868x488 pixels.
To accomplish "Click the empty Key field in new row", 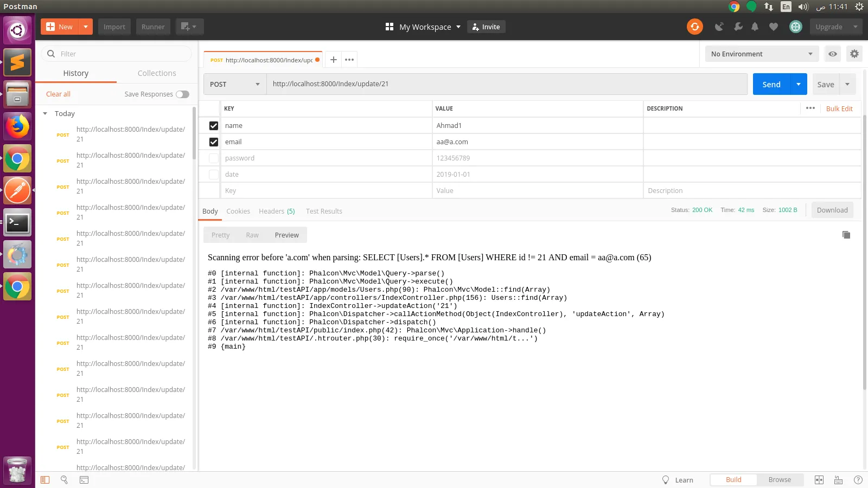I will [327, 190].
